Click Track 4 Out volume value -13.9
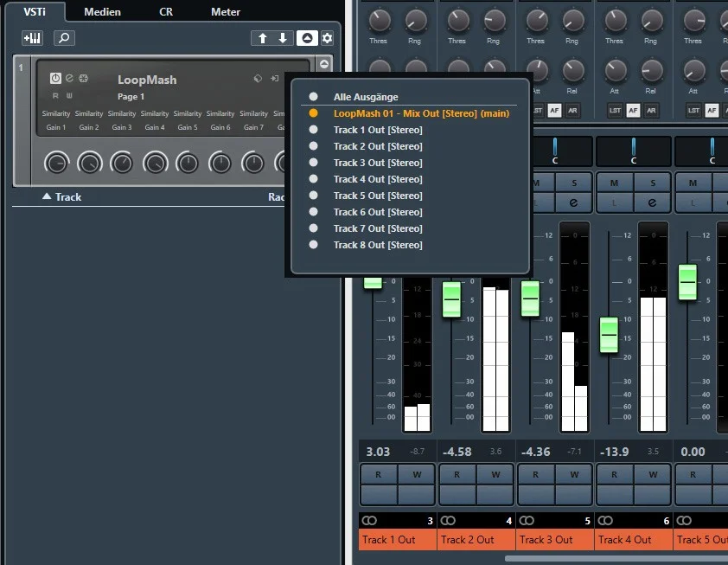728x565 pixels. [614, 452]
